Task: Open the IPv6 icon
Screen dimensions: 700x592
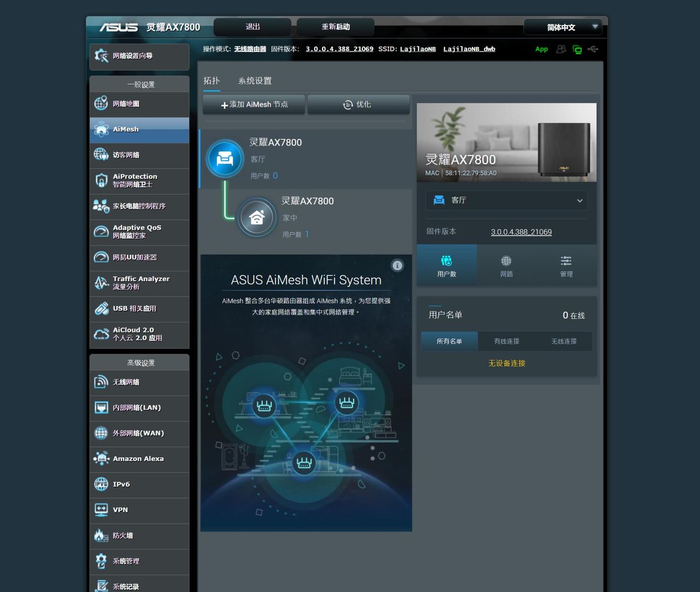Action: tap(101, 484)
